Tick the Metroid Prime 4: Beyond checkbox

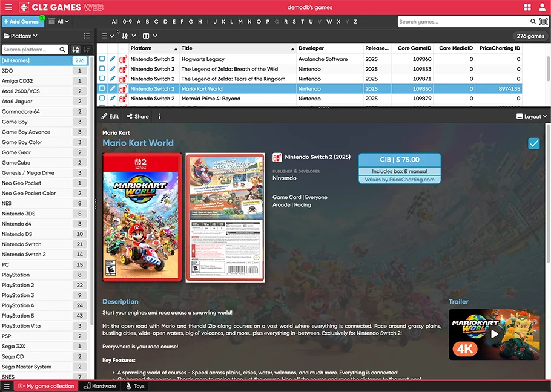click(x=102, y=98)
